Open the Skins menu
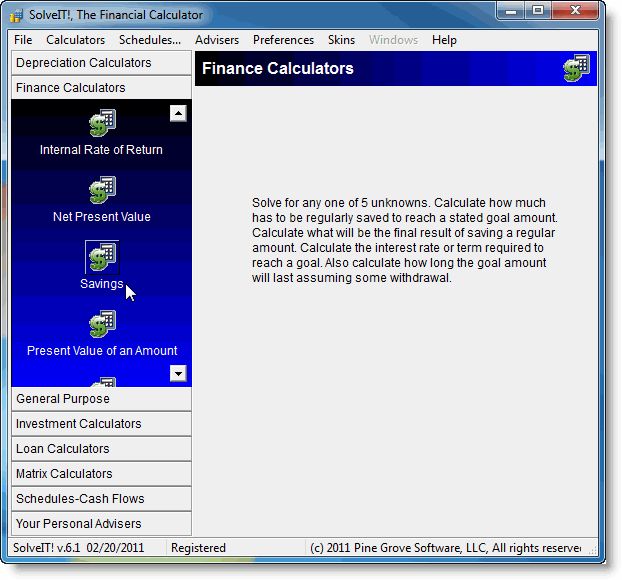Viewport: 622px width, 580px height. (341, 40)
